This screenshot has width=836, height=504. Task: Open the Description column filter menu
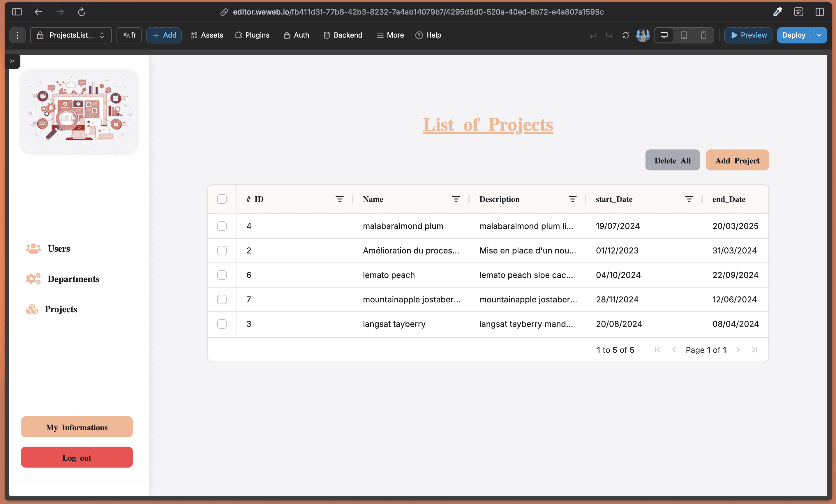tap(572, 199)
